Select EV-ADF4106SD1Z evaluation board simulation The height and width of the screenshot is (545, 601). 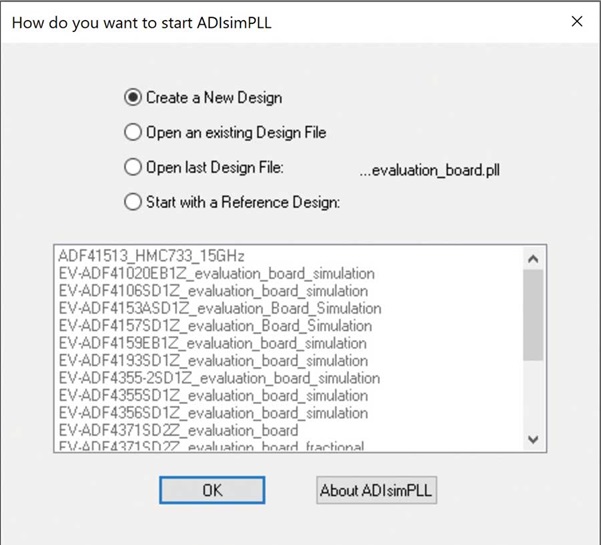(213, 291)
